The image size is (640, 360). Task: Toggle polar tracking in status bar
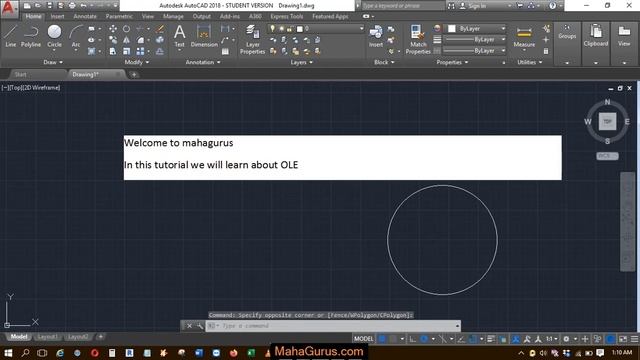424,339
